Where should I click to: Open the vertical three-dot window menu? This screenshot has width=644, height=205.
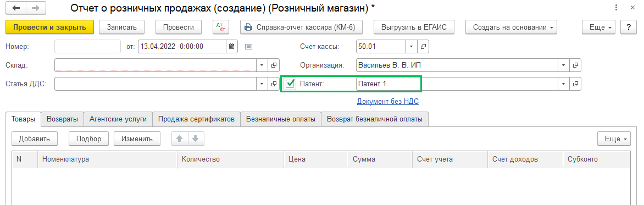(616, 8)
